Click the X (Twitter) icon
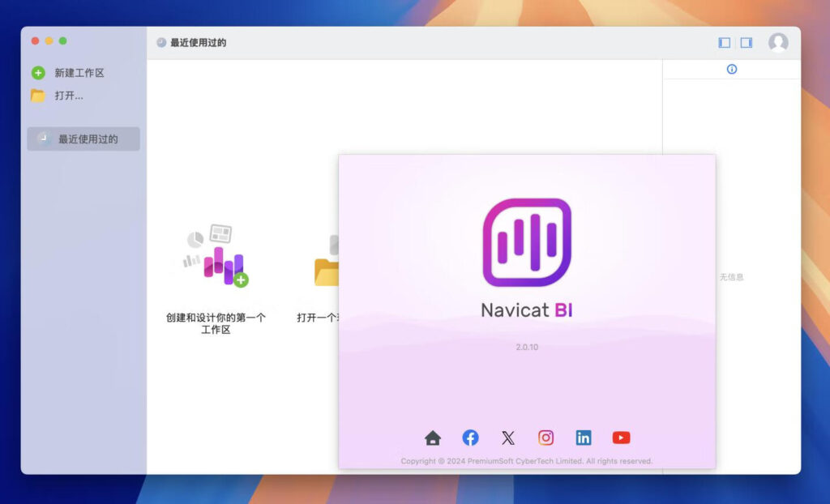 [507, 438]
